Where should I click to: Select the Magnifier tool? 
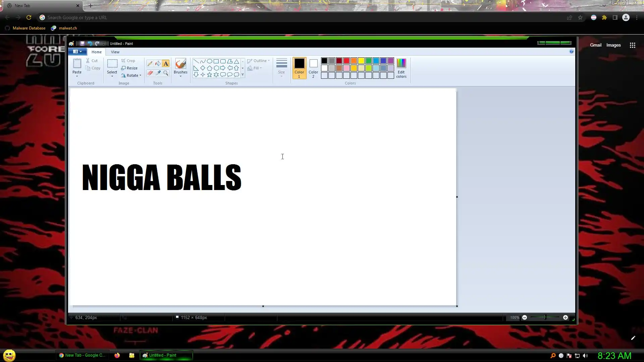click(166, 73)
